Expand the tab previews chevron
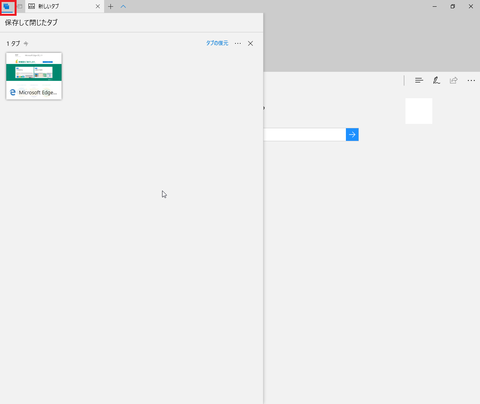The image size is (480, 404). (x=123, y=6)
